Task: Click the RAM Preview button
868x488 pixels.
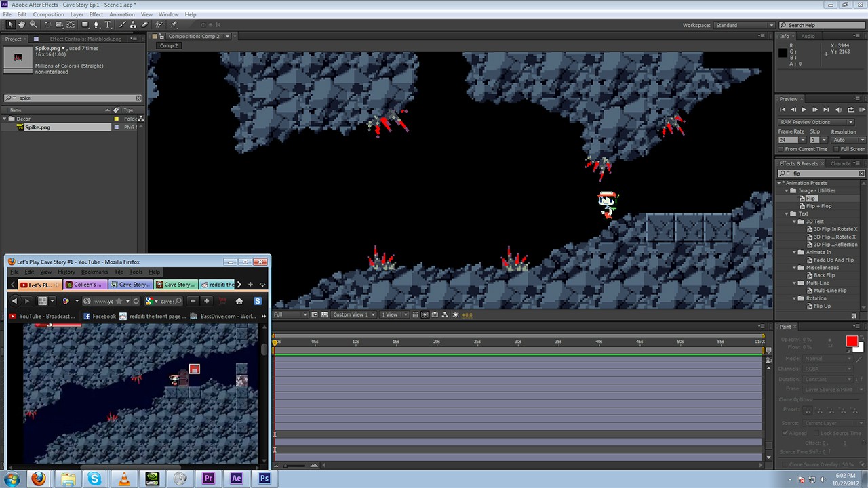Action: (863, 110)
